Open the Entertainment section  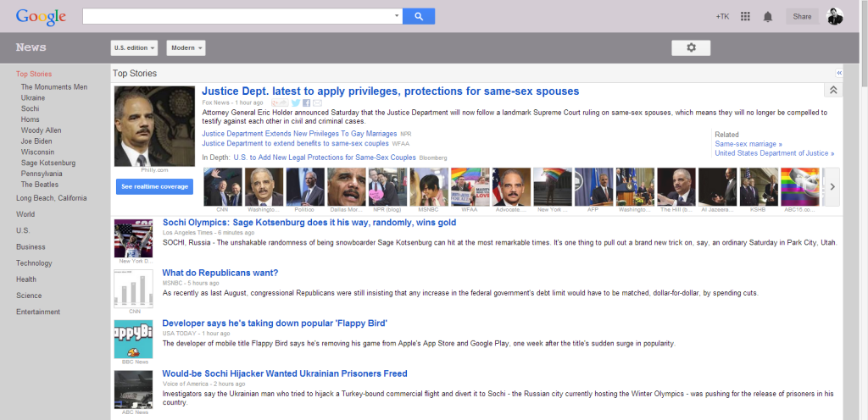tap(38, 312)
